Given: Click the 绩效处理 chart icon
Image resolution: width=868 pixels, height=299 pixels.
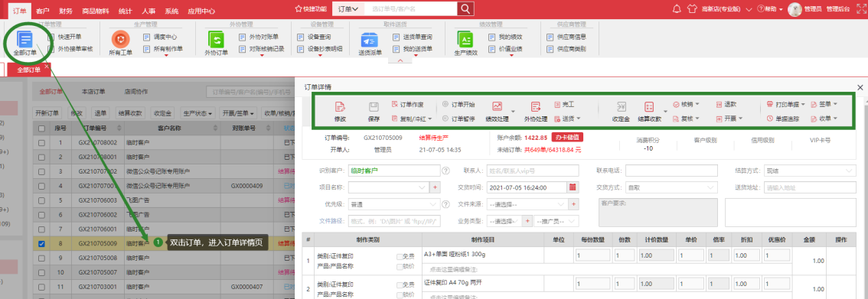Looking at the screenshot, I should [x=497, y=107].
